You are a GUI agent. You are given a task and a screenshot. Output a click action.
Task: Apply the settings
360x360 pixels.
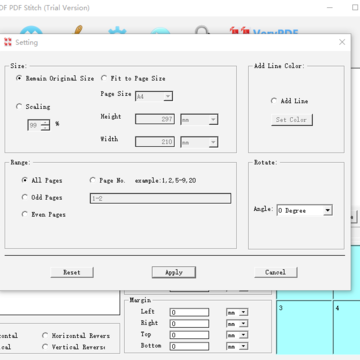point(174,272)
